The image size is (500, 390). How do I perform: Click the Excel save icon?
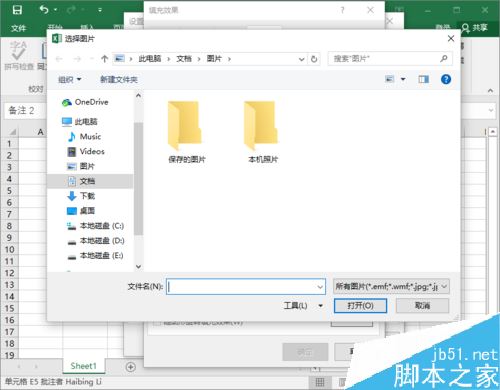click(17, 10)
